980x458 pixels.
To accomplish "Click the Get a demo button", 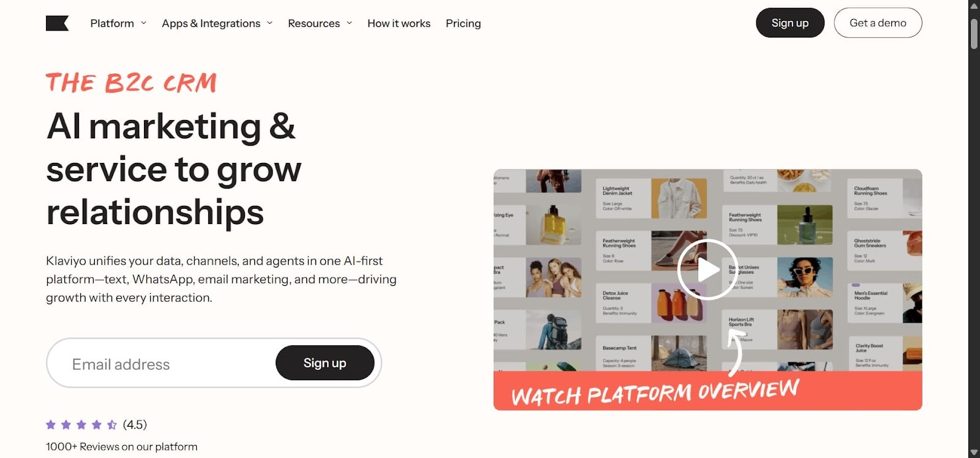I will point(878,23).
